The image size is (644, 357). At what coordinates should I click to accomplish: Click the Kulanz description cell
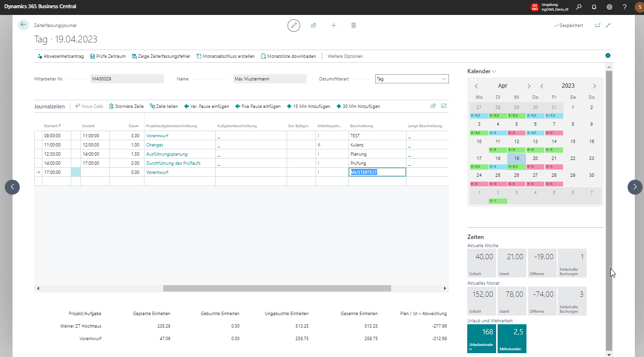(377, 145)
